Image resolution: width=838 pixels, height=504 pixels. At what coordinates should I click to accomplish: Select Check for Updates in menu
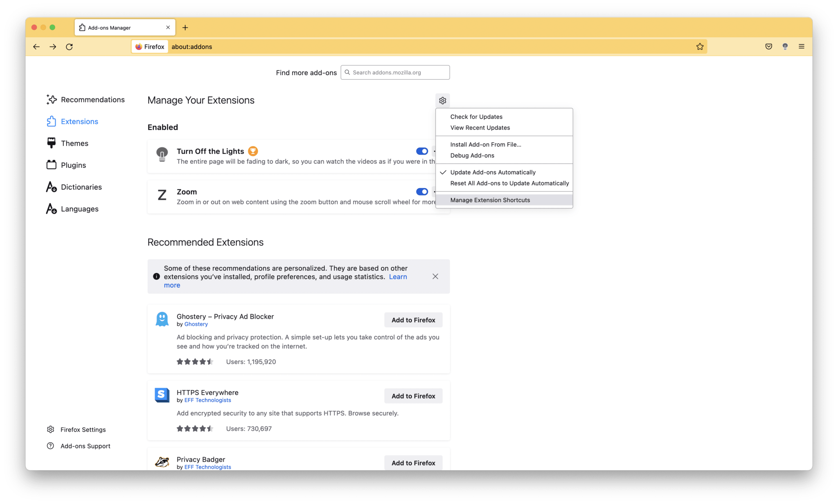476,117
